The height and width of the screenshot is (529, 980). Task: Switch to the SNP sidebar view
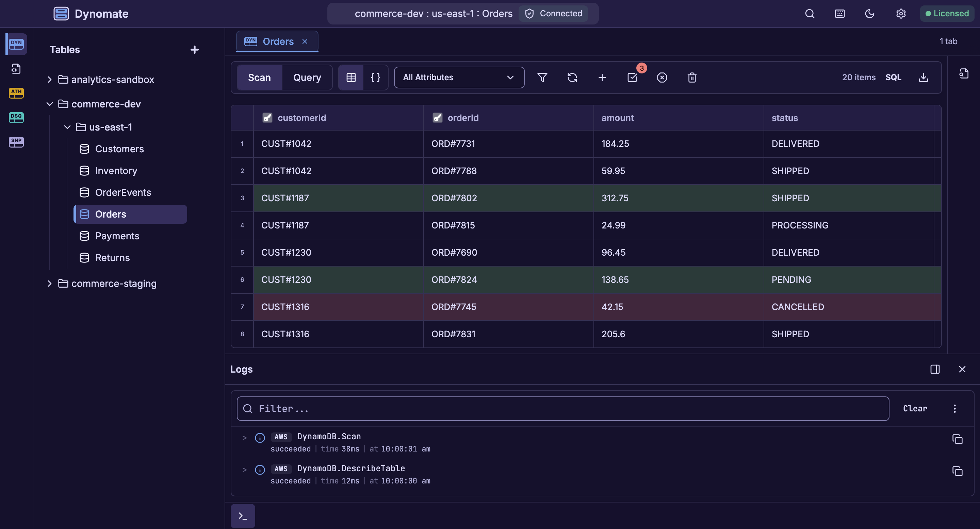(16, 142)
